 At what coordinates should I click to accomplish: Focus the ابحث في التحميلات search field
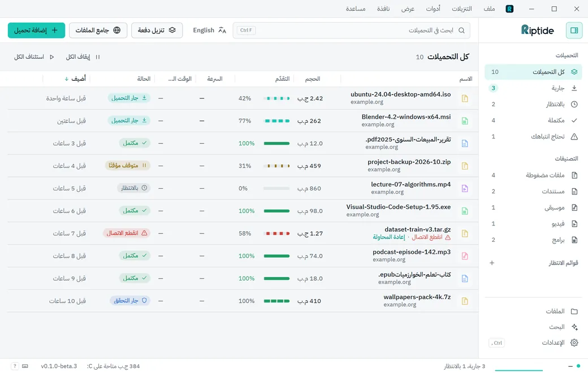351,31
